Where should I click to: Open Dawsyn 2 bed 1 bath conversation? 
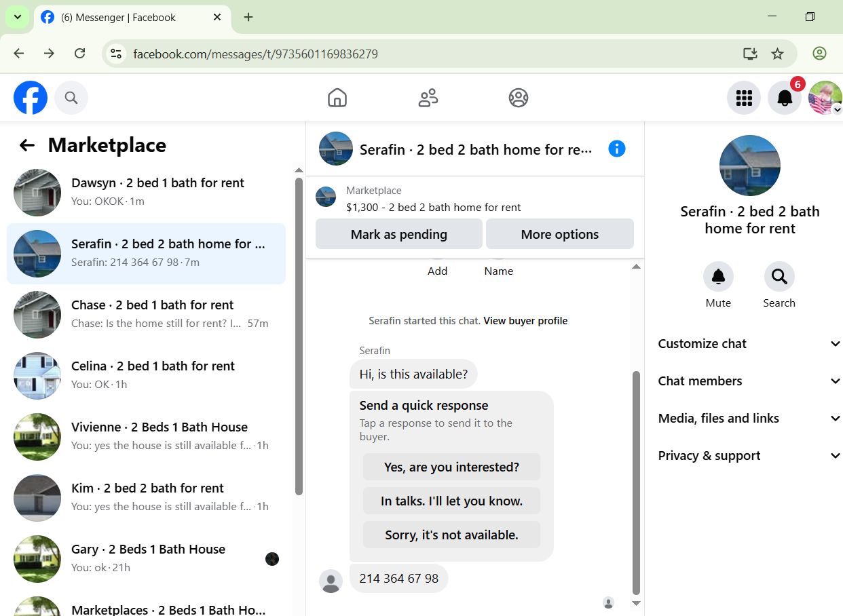146,193
